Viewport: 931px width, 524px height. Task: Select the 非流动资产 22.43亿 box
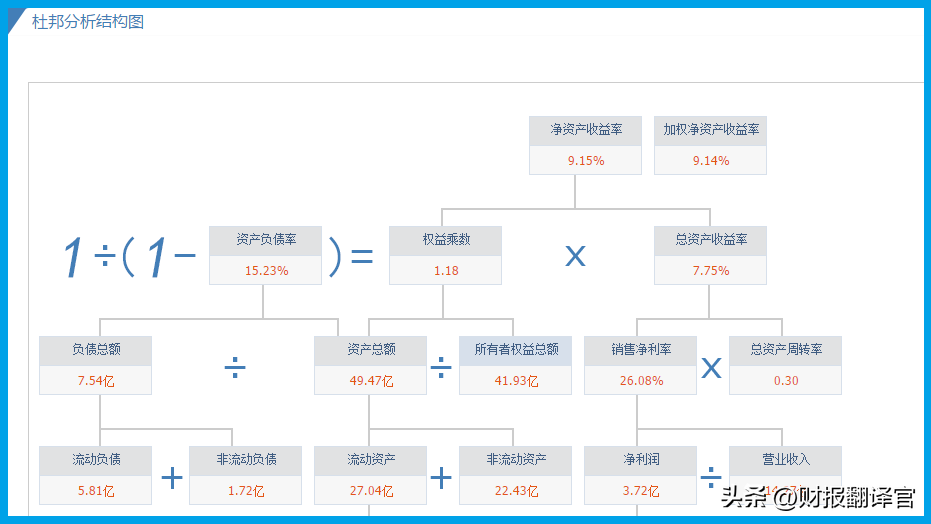(516, 475)
